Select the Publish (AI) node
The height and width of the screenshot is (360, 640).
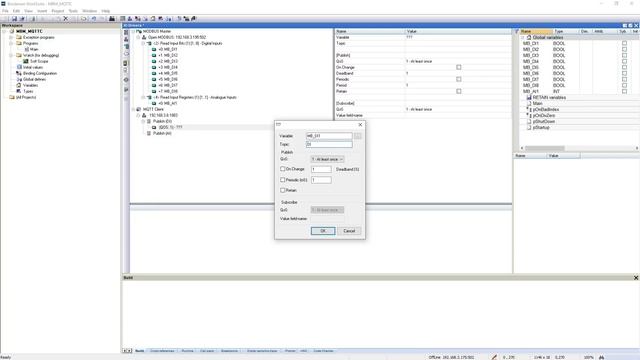[x=162, y=133]
